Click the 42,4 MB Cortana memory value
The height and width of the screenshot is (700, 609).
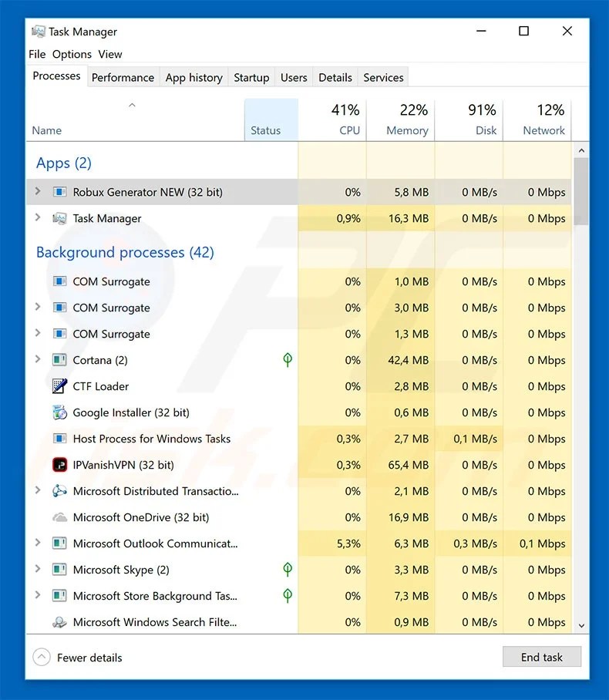click(408, 360)
